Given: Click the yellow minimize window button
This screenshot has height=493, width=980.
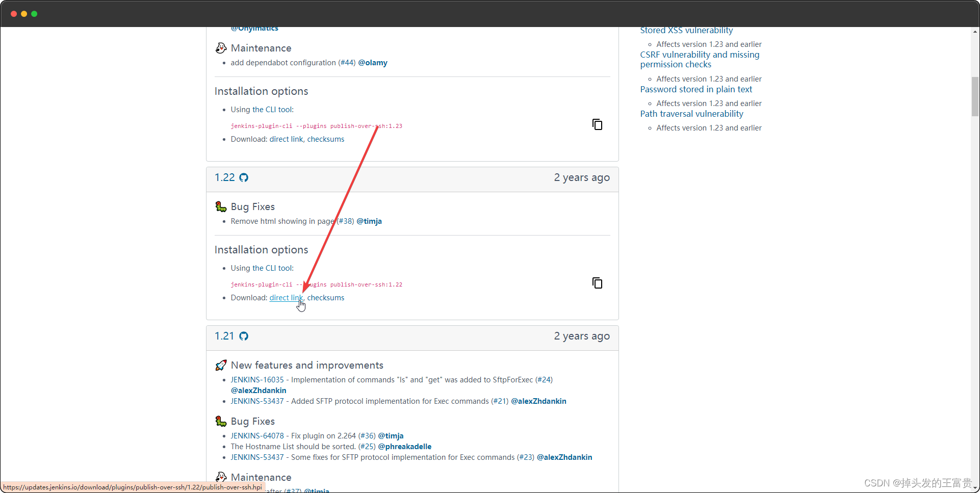Looking at the screenshot, I should click(24, 14).
